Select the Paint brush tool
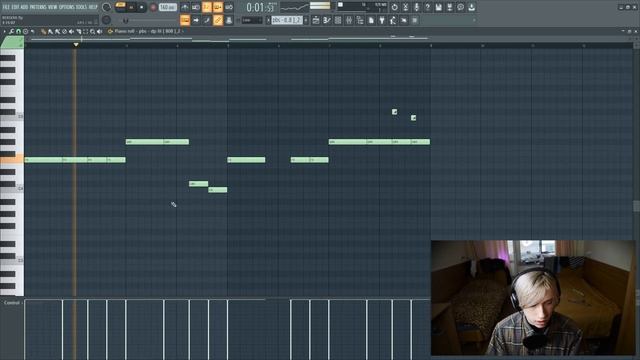Screen dimensions: 640x360 click(x=50, y=31)
